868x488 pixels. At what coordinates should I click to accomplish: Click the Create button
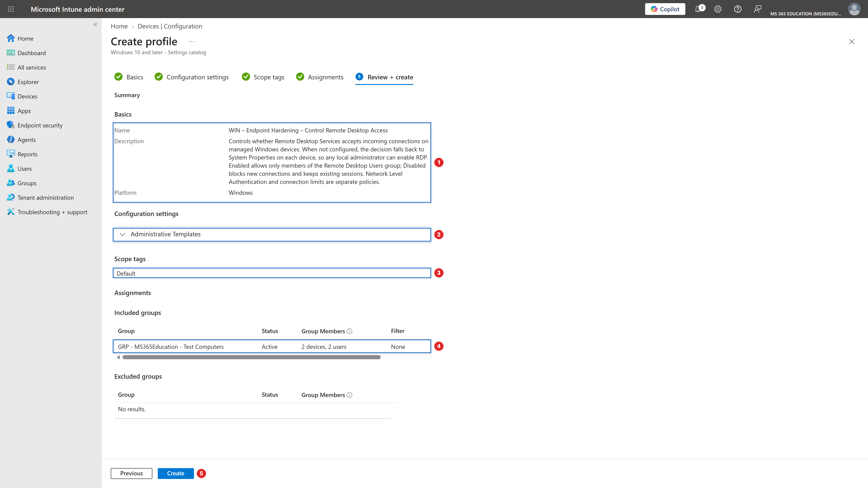pos(176,473)
